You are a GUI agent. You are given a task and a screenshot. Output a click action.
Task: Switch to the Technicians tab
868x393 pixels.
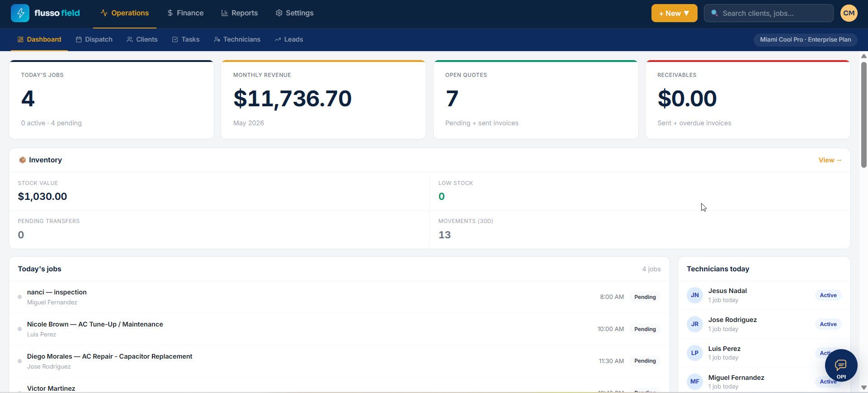click(237, 39)
